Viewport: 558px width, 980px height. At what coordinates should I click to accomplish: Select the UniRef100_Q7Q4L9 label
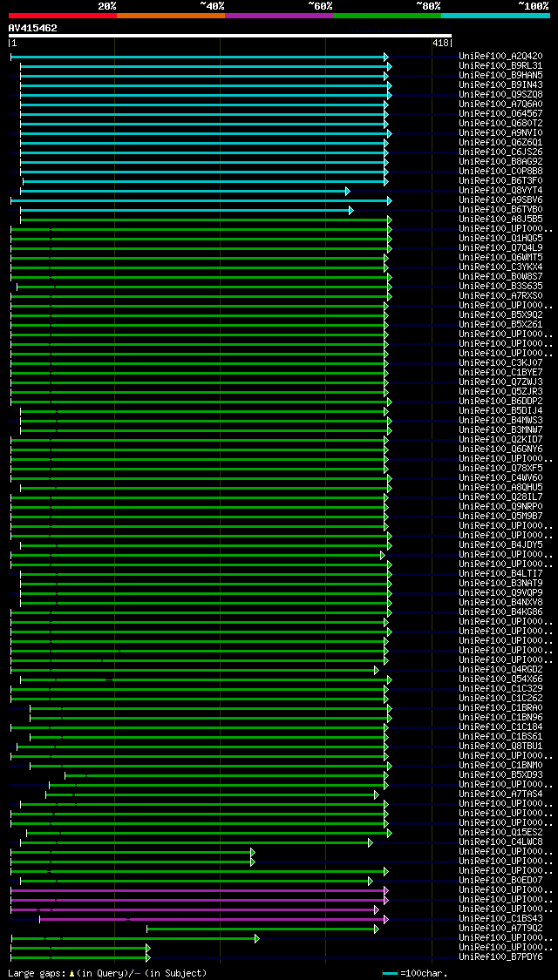[x=500, y=247]
